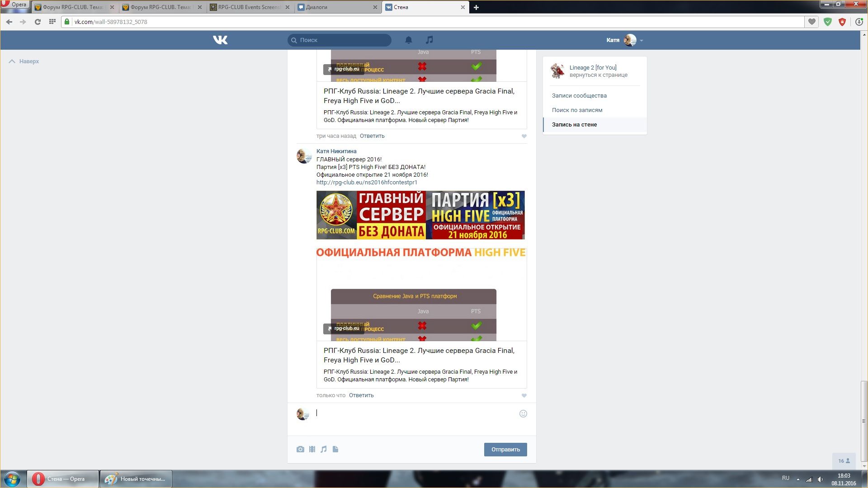Click the VK logo in header
Viewport: 868px width, 488px height.
click(220, 40)
